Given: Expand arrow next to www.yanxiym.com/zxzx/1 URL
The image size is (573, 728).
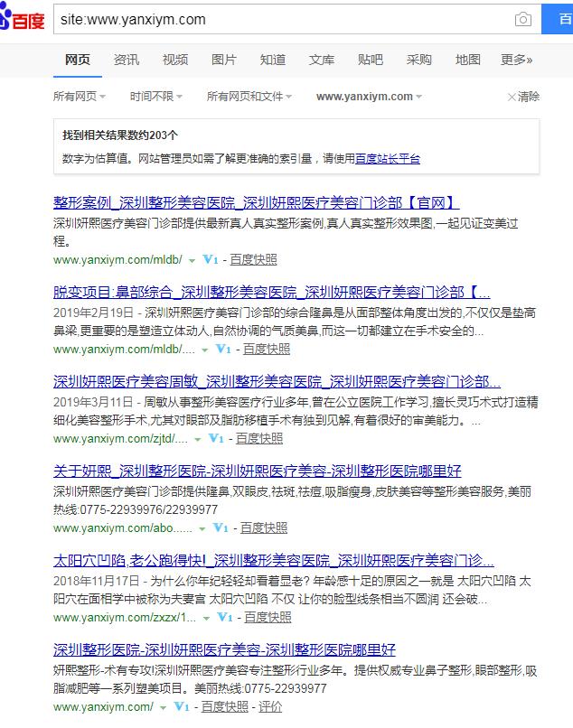Looking at the screenshot, I should pyautogui.click(x=206, y=618).
